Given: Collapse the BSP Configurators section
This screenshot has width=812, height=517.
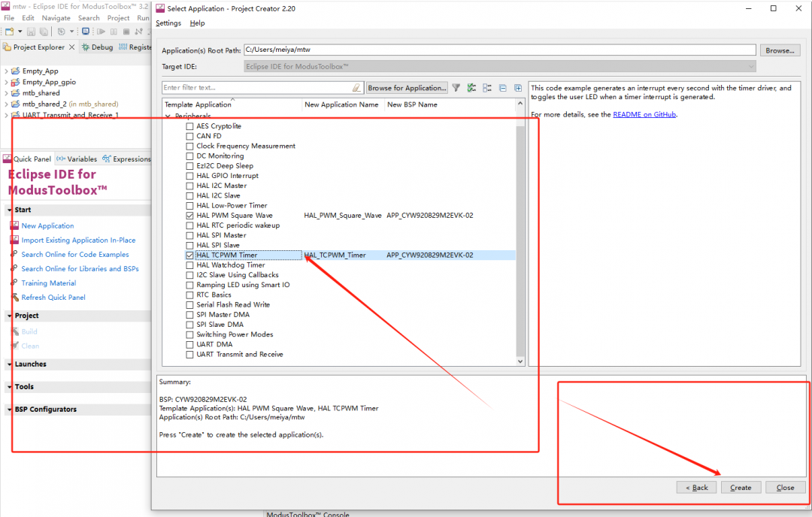Looking at the screenshot, I should (x=10, y=410).
